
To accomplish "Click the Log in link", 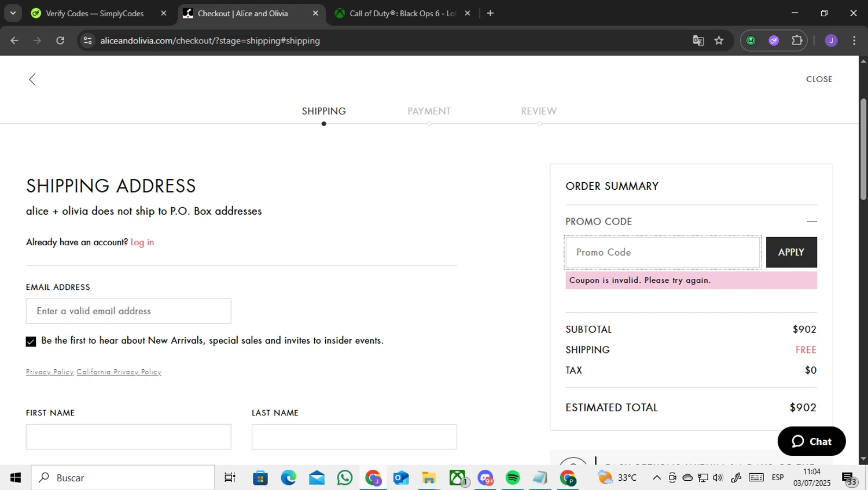I will pos(142,242).
